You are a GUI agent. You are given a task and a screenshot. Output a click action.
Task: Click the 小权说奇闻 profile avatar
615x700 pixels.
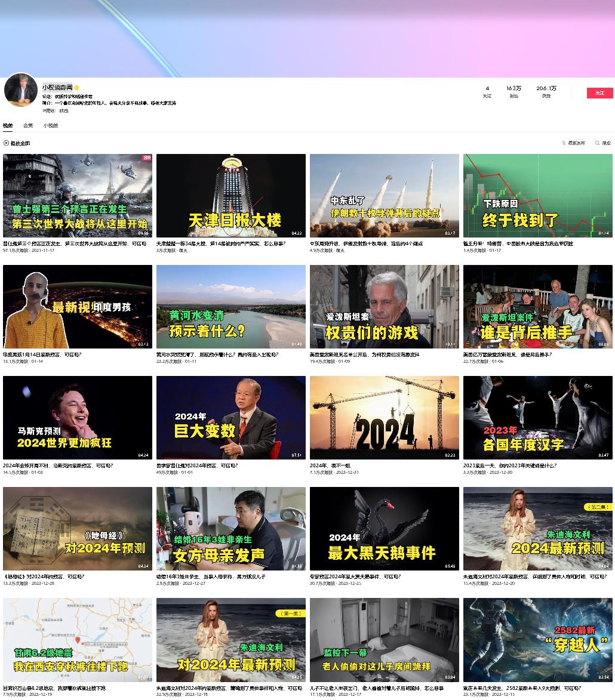(20, 90)
